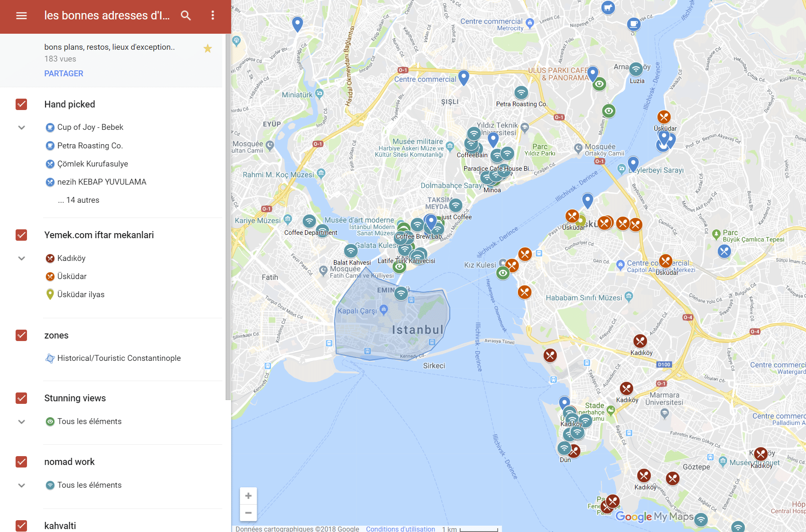The image size is (806, 532).
Task: Hide the Stunning views layer
Action: point(22,398)
